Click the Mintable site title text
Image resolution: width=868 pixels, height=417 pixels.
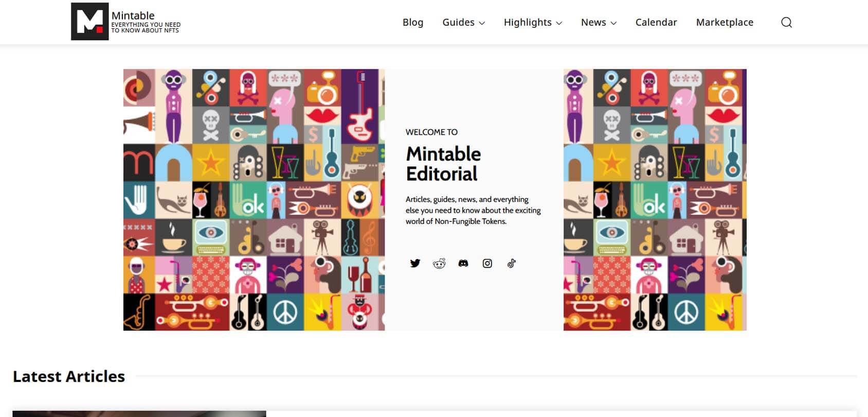(133, 15)
